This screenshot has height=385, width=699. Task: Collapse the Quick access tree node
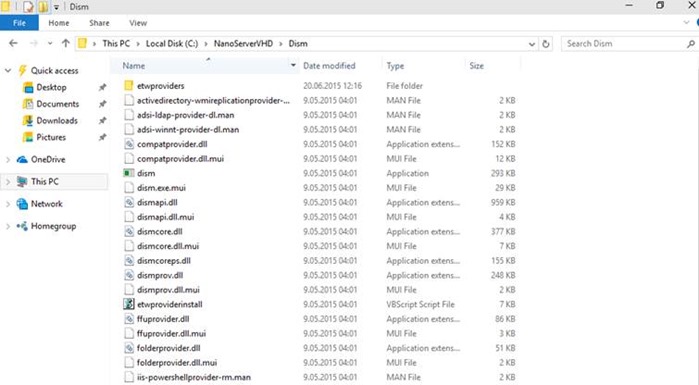(8, 70)
